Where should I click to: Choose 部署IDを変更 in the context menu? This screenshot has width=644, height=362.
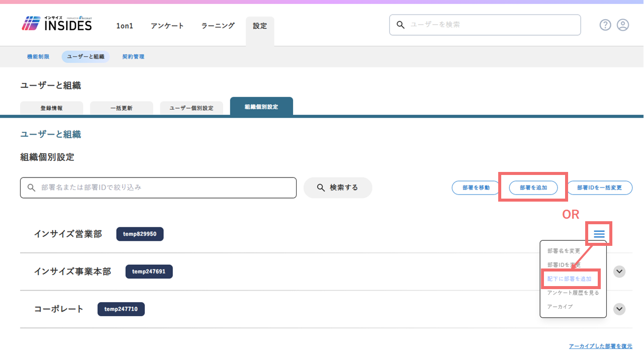[564, 265]
